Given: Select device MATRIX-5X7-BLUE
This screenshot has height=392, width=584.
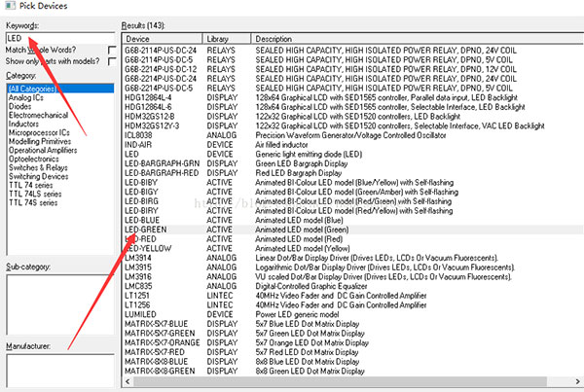Looking at the screenshot, I should (353, 324).
